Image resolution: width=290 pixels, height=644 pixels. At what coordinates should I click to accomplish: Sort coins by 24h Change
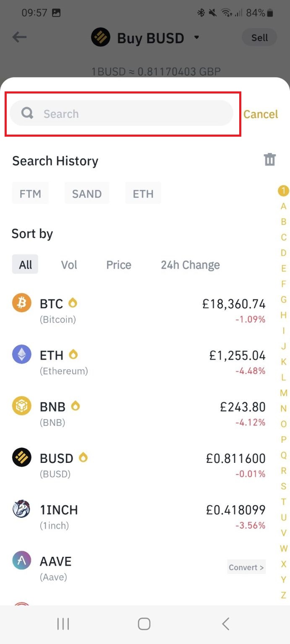(x=190, y=265)
